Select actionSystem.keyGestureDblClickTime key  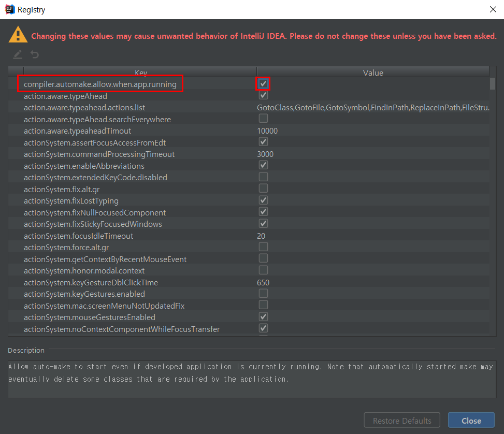pos(91,283)
